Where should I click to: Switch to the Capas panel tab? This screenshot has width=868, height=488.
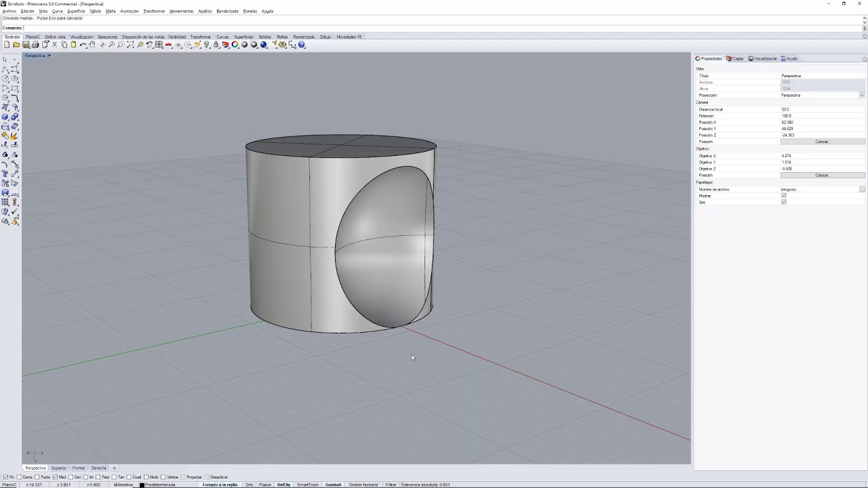point(736,59)
